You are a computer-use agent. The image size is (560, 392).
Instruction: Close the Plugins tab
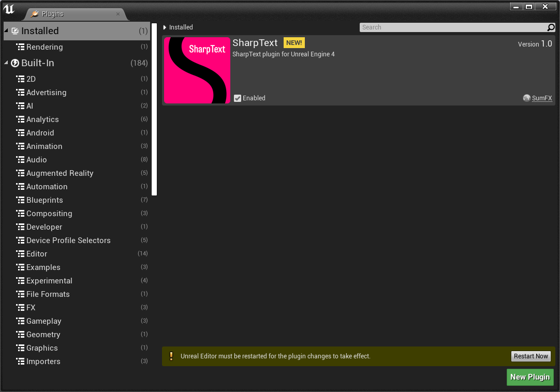tap(118, 14)
